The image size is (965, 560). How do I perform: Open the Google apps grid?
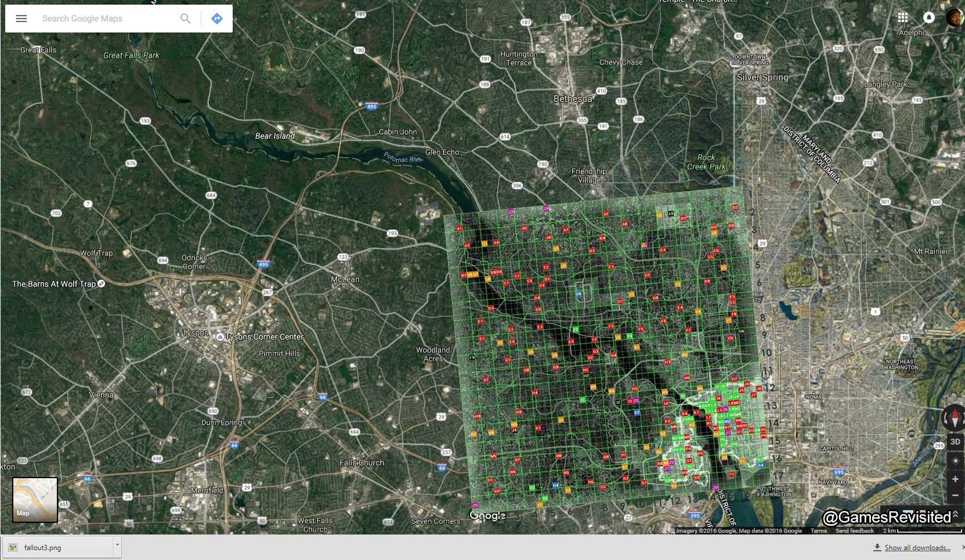coord(902,17)
